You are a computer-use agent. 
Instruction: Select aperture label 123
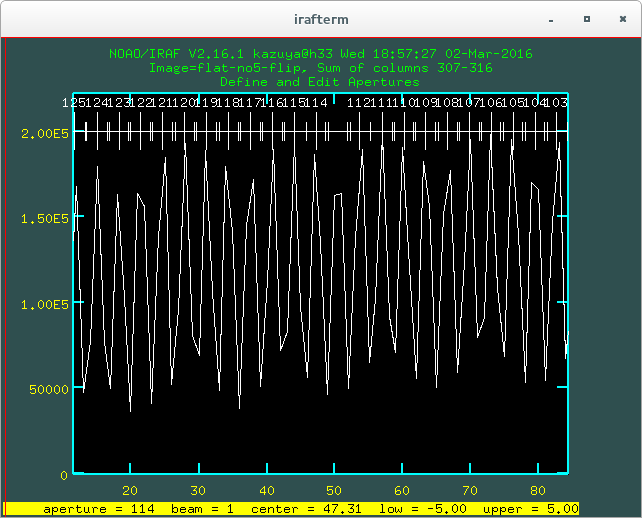click(118, 102)
